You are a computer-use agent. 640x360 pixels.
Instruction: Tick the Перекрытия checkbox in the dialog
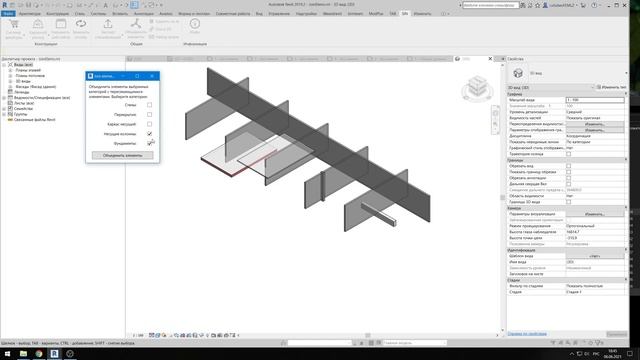(x=149, y=115)
